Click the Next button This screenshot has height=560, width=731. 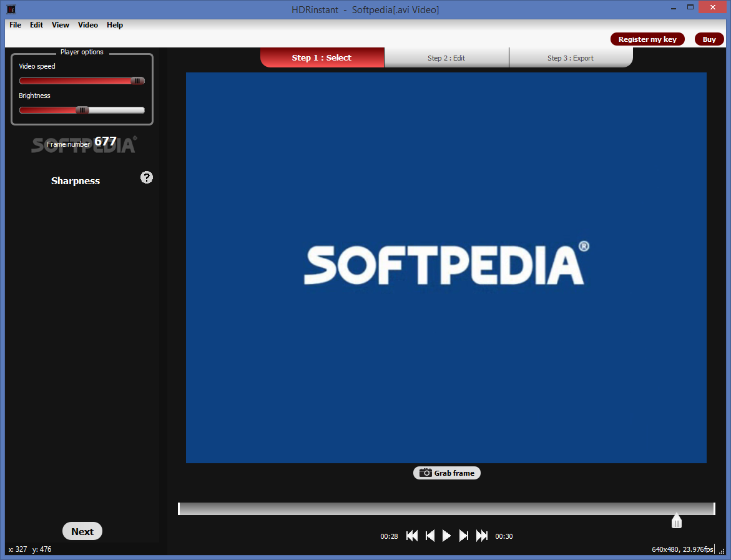[x=82, y=531]
